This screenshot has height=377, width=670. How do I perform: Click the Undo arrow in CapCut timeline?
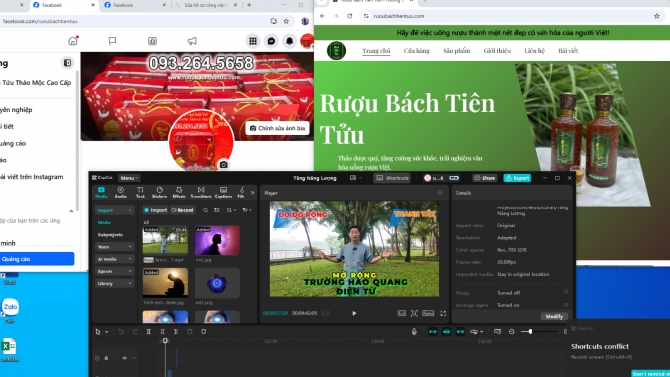point(121,331)
